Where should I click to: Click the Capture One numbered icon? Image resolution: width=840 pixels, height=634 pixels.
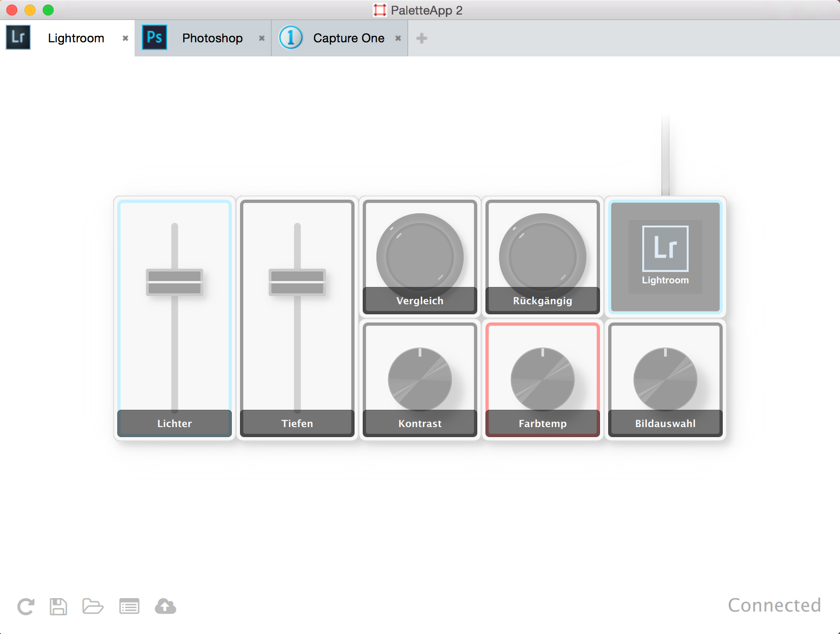(290, 37)
